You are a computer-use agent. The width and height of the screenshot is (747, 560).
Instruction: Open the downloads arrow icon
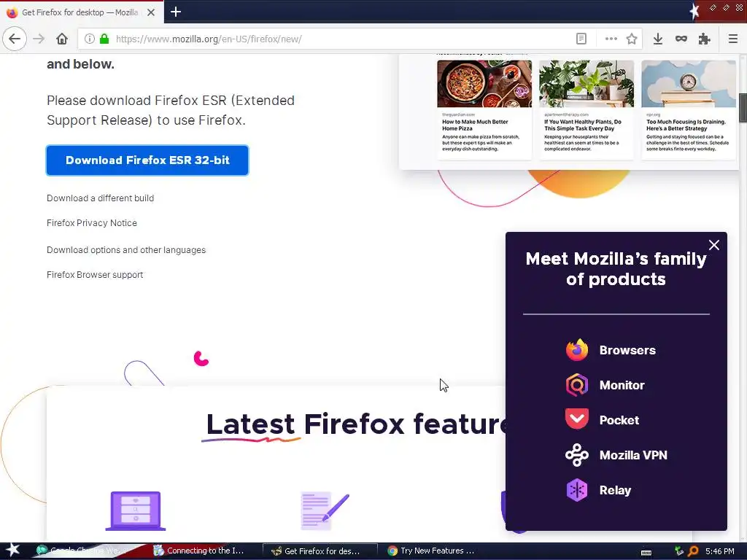coord(657,39)
